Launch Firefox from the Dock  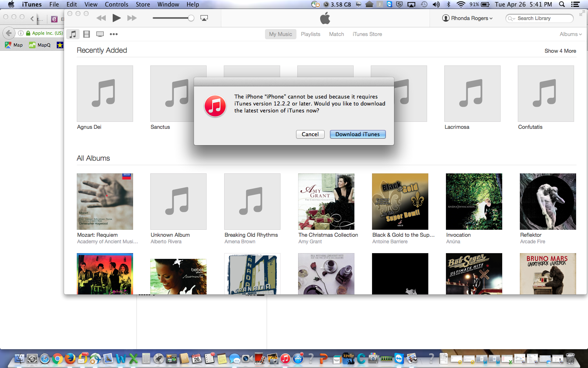point(70,359)
